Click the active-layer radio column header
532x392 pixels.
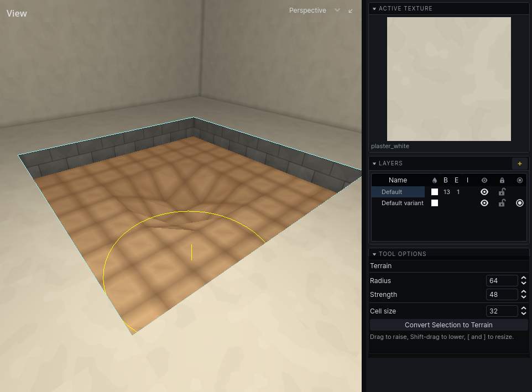[520, 180]
